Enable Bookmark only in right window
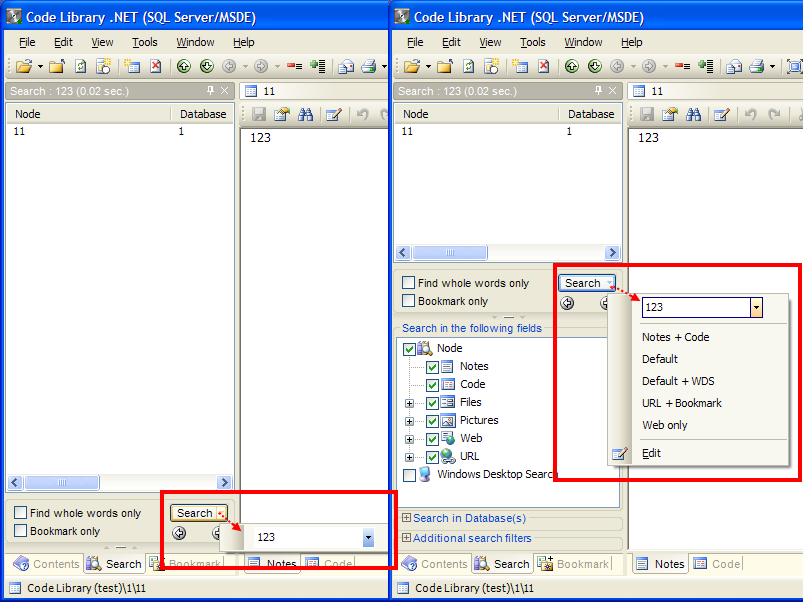The image size is (803, 602). tap(409, 300)
